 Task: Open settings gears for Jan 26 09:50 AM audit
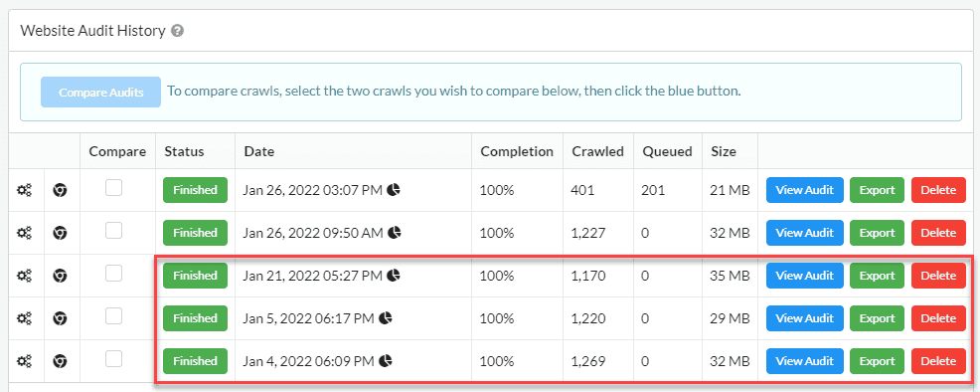[x=25, y=233]
